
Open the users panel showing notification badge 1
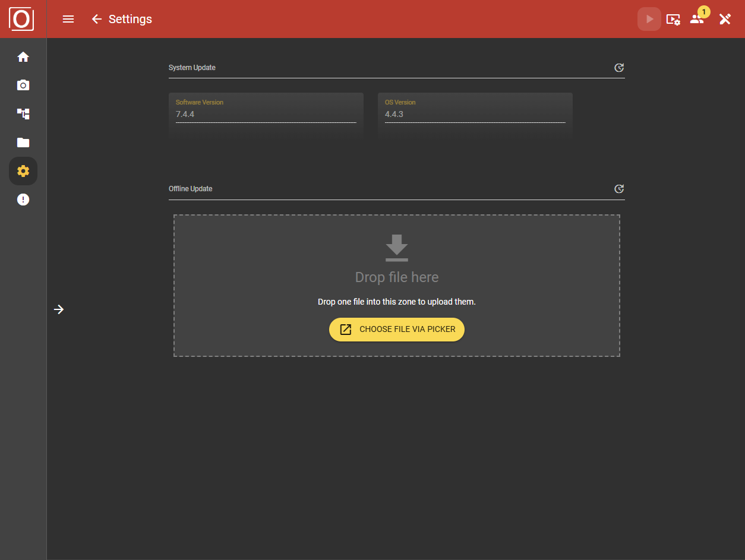click(697, 19)
